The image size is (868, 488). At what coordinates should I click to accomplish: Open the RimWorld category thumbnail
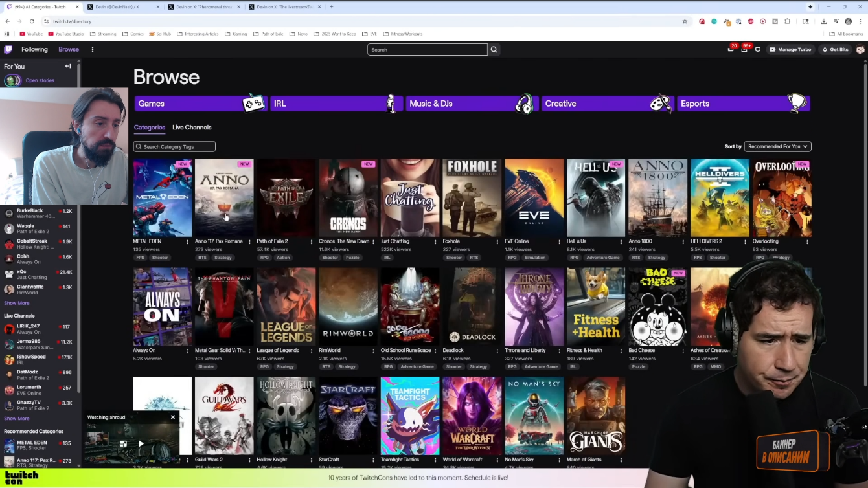pos(348,306)
